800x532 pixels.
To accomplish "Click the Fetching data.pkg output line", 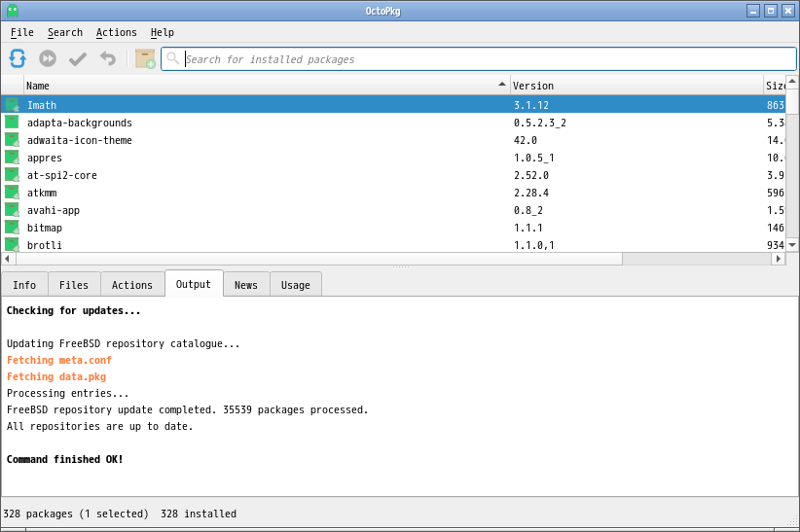I will (56, 376).
